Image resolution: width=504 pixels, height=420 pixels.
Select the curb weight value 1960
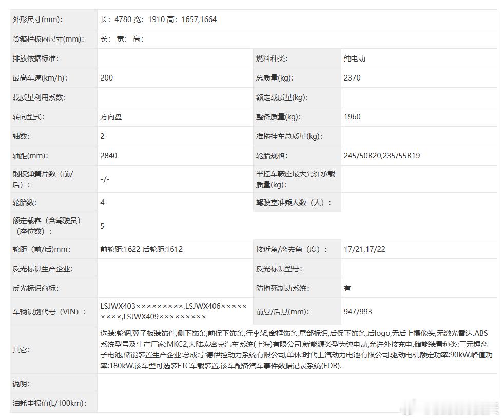click(x=352, y=117)
